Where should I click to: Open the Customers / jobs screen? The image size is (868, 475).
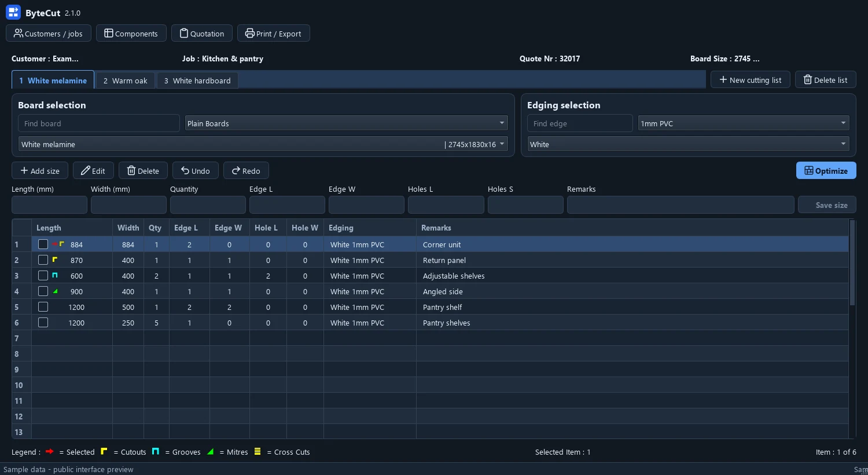pyautogui.click(x=49, y=33)
